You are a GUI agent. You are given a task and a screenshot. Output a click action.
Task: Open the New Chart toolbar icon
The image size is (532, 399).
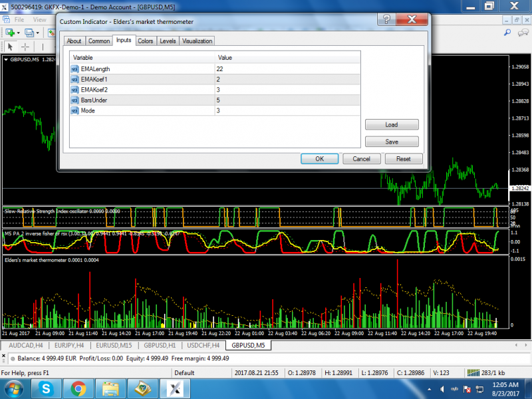[x=10, y=33]
